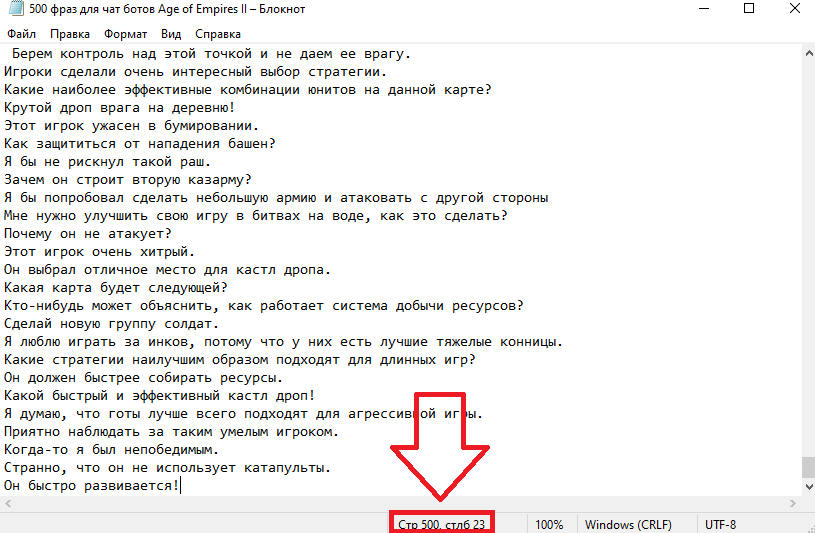This screenshot has height=533, width=815.
Task: Maximize the Notepad window
Action: (x=748, y=10)
